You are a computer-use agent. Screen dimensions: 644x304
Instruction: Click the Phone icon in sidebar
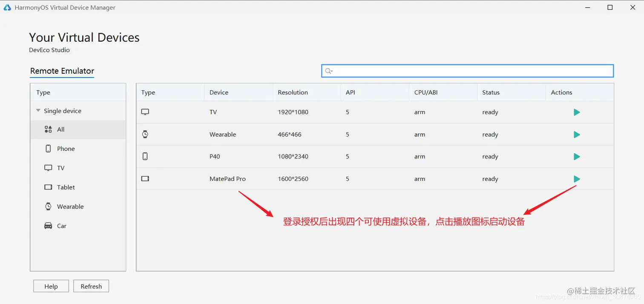click(x=48, y=149)
